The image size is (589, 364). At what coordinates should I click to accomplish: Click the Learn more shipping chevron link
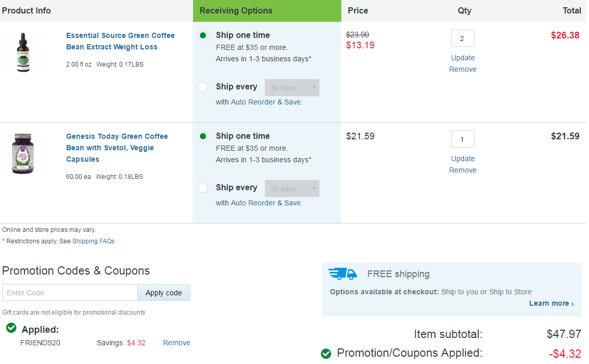(x=551, y=304)
